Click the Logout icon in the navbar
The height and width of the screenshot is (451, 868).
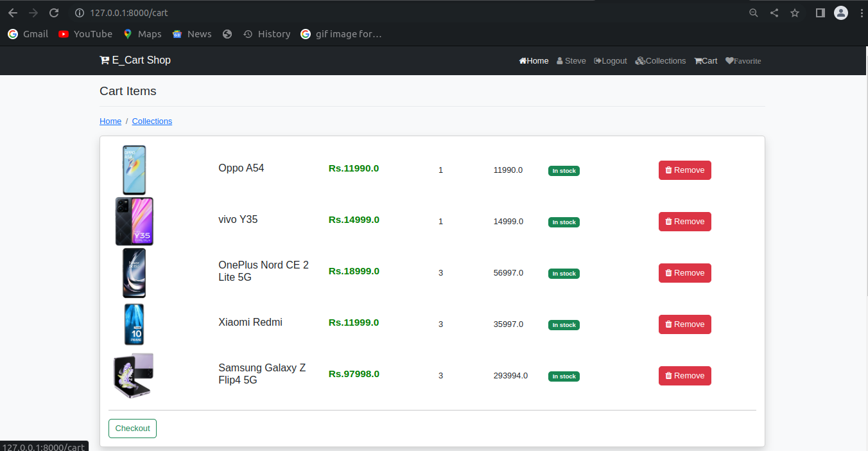coord(598,60)
